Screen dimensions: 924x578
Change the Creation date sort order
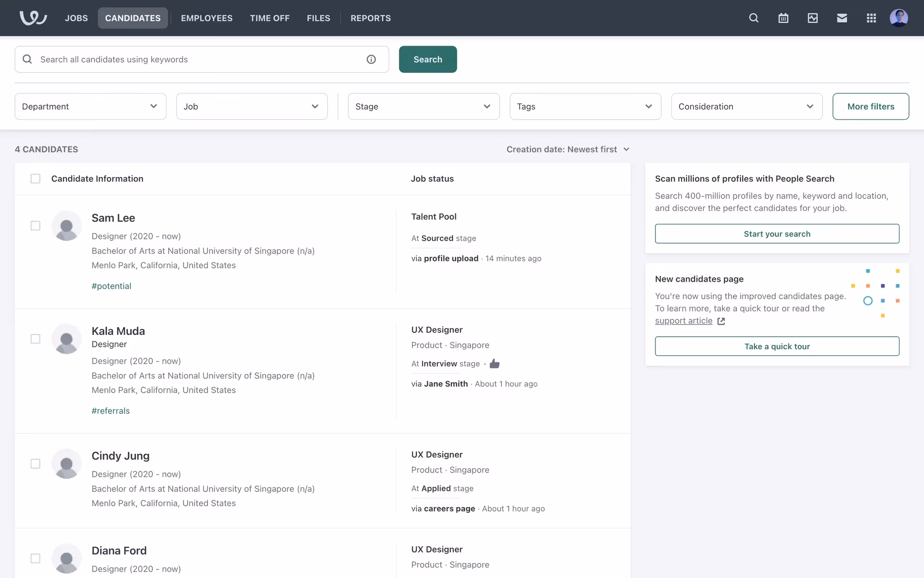pyautogui.click(x=568, y=149)
